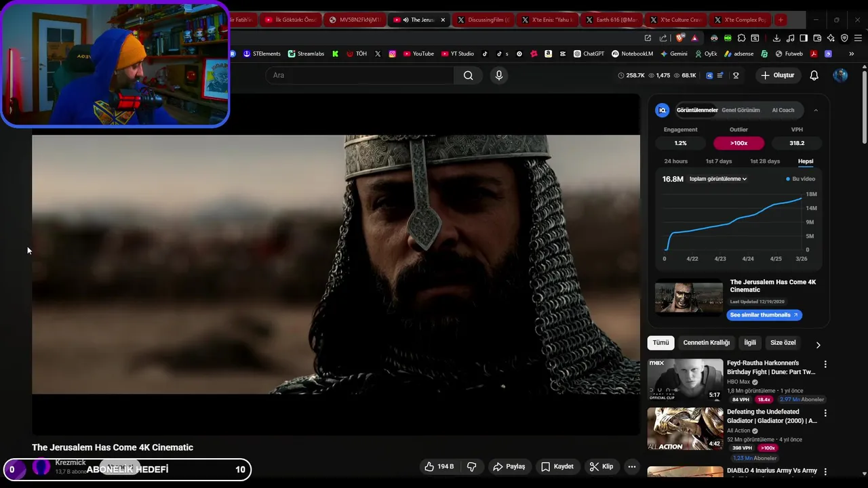Click the >100x outlier badge
Screen dimensions: 868x488
click(738, 143)
